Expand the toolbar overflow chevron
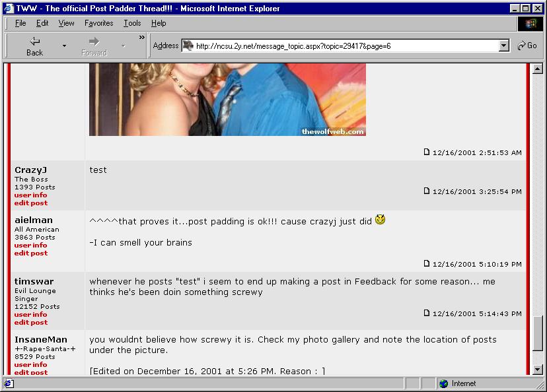The image size is (547, 392). tap(141, 38)
